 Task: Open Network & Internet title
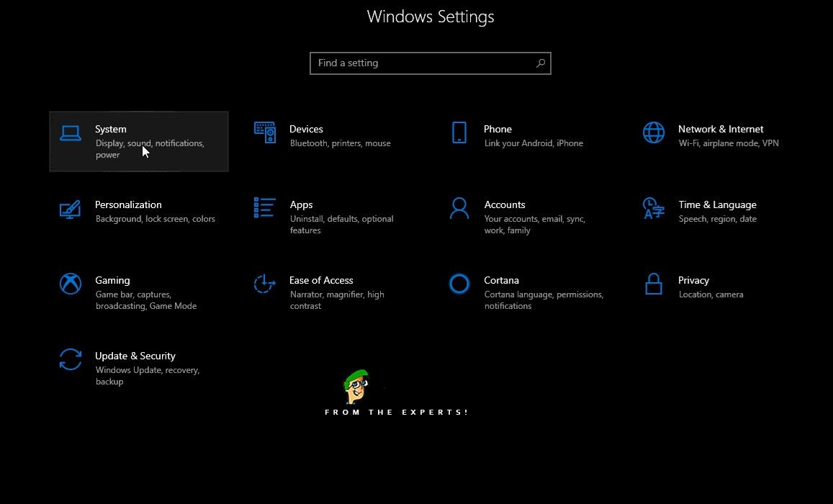point(721,129)
